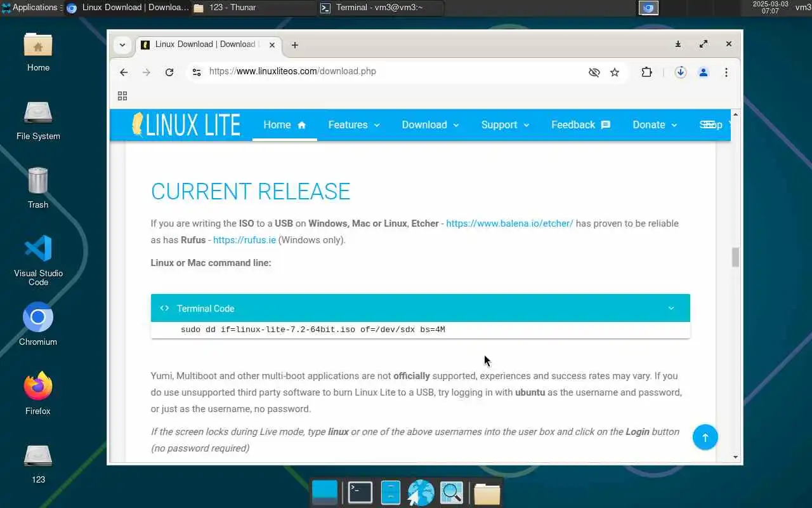Click the code brackets icon in Terminal Code header
The width and height of the screenshot is (812, 508).
point(164,308)
